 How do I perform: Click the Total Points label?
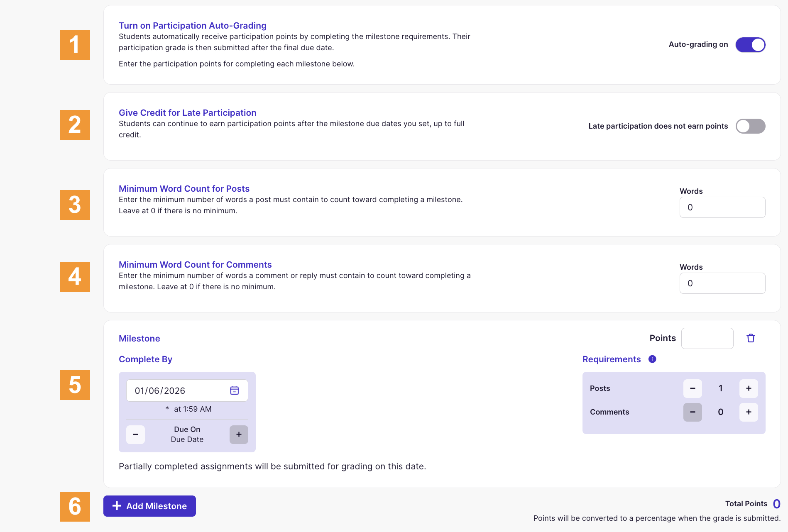[x=746, y=504]
